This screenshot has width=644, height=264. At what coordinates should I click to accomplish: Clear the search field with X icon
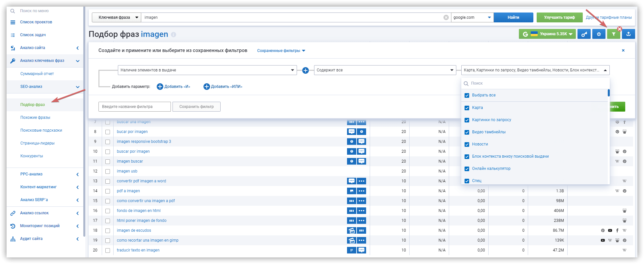click(446, 17)
